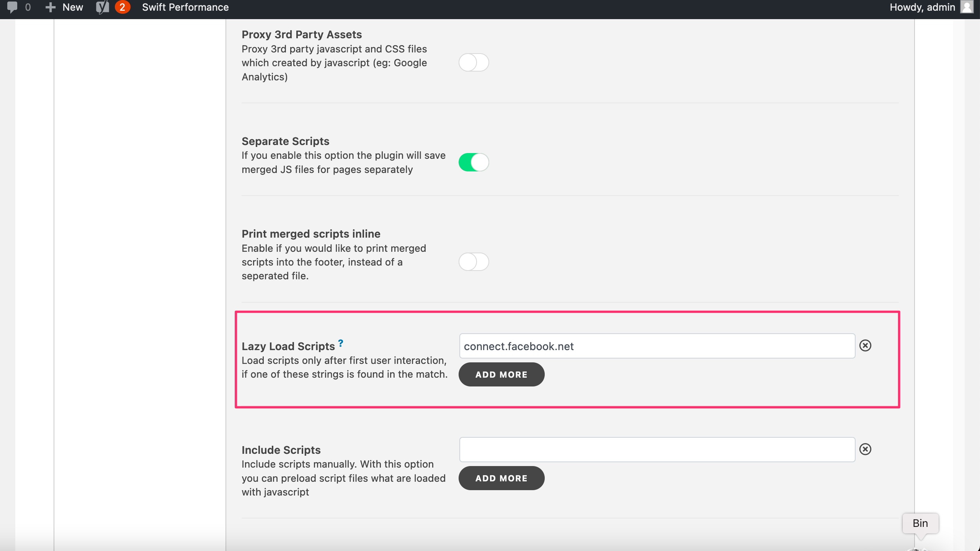Remove the connect.facebook.net entry
980x551 pixels.
pyautogui.click(x=865, y=346)
